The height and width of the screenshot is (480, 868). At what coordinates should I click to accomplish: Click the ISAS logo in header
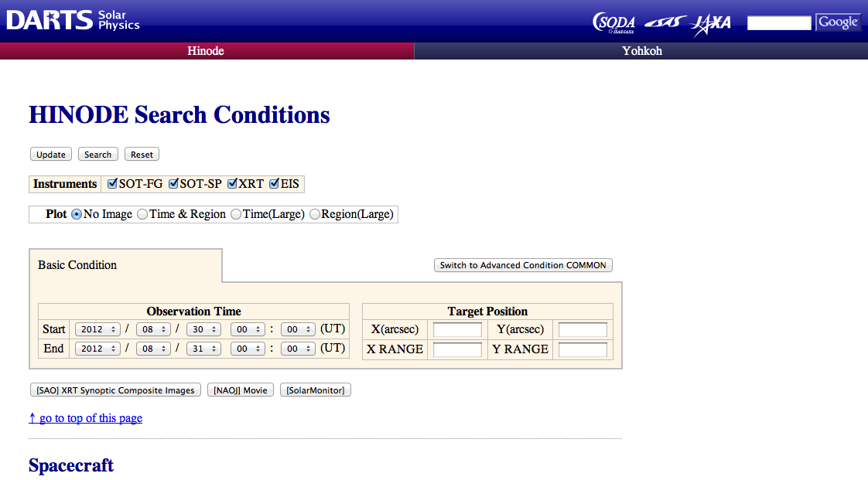pos(665,22)
